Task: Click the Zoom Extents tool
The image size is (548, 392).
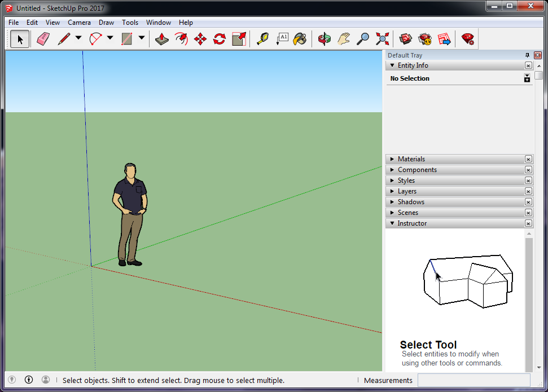Action: coord(382,39)
